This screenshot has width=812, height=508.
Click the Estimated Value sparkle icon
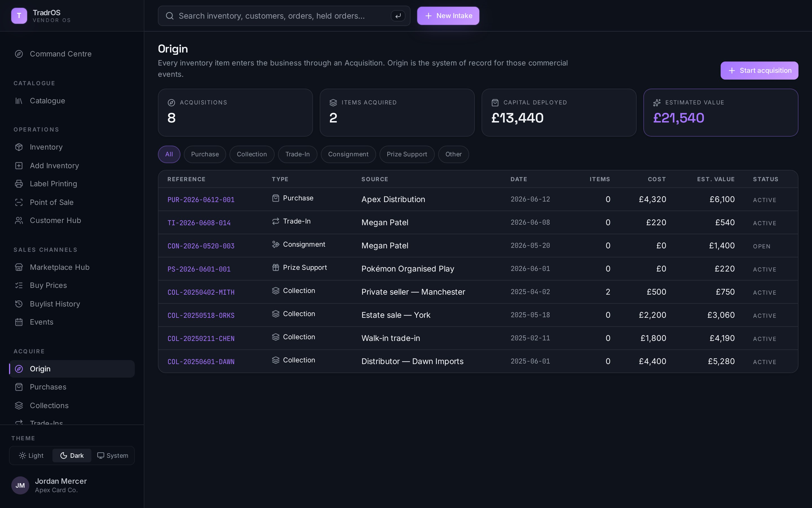pos(657,102)
